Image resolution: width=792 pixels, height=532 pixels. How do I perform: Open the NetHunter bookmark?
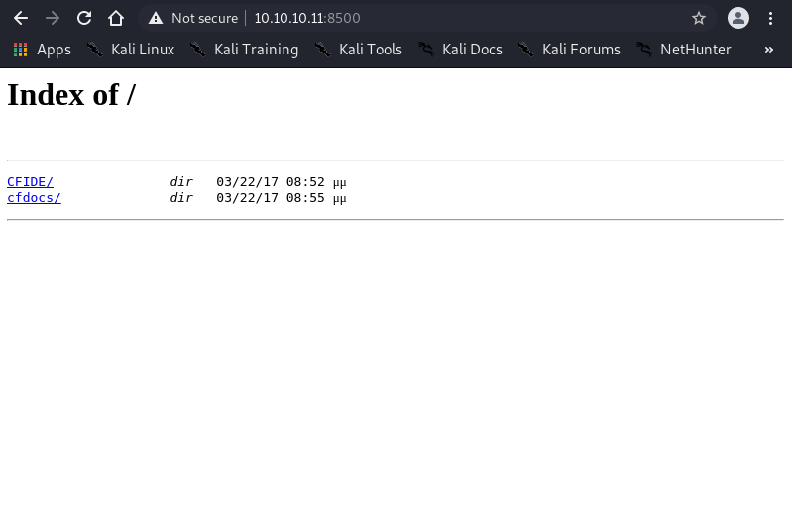[x=684, y=49]
